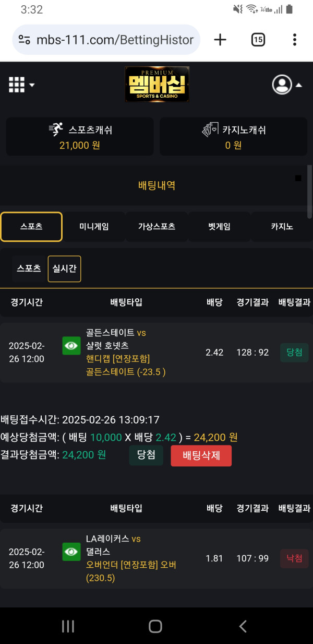Click the 멤버쉽 premium logo

pyautogui.click(x=157, y=84)
